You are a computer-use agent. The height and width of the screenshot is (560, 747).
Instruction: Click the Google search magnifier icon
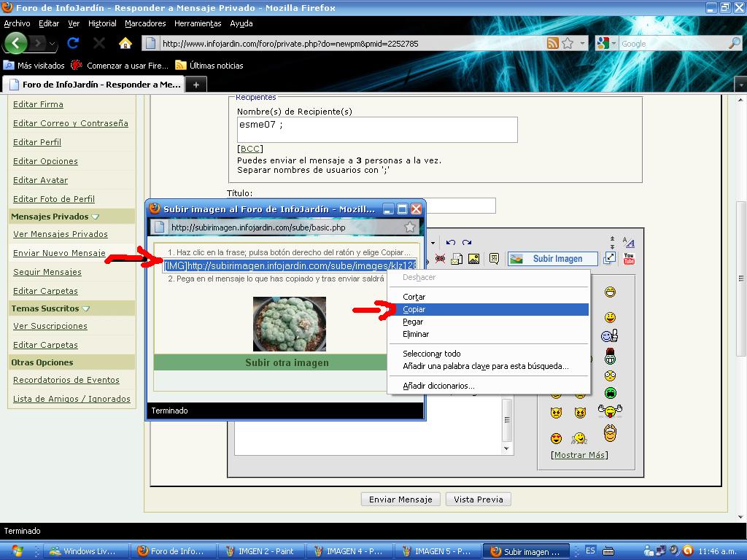(x=735, y=43)
